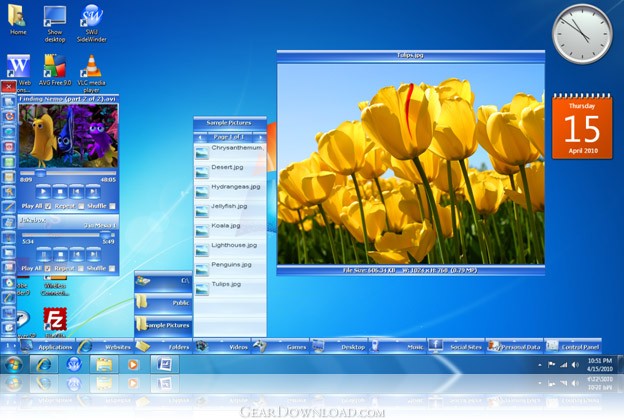Toggle Play All in video player

click(48, 206)
